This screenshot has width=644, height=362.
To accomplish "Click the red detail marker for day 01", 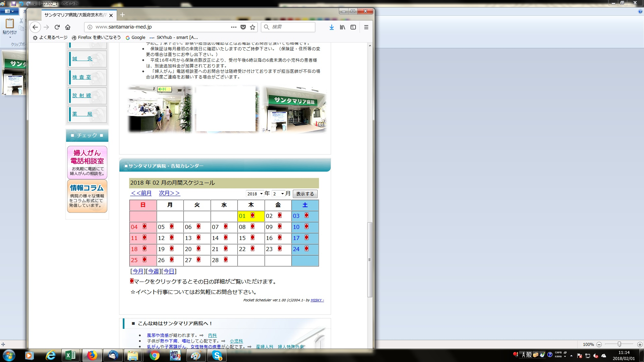I will click(253, 216).
